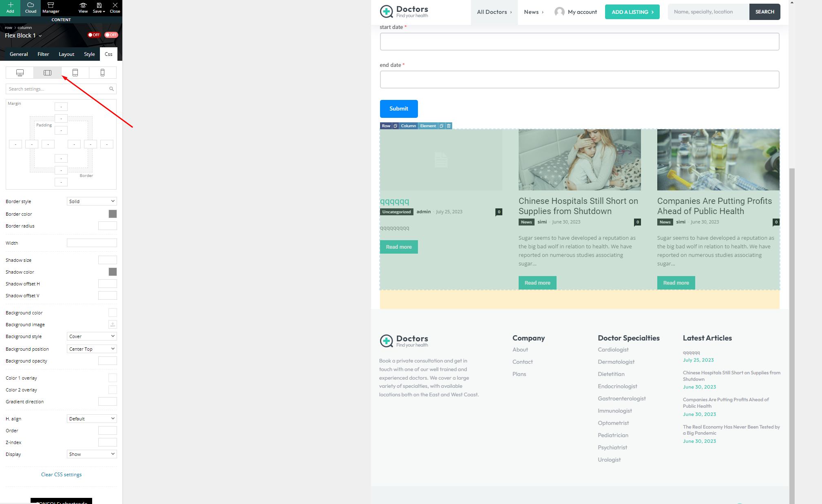
Task: Click the element delete trash icon
Action: click(449, 126)
